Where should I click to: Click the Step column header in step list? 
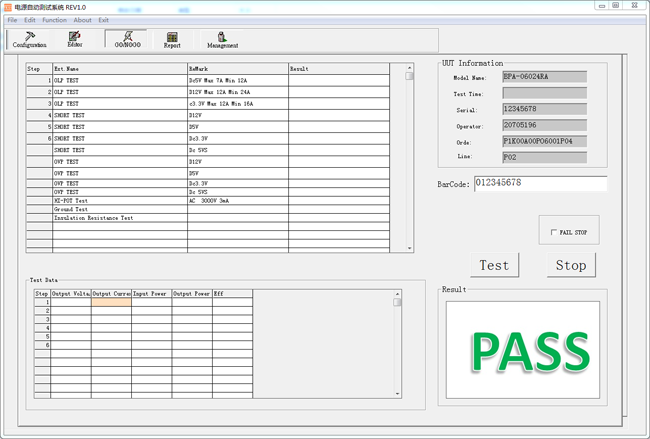point(39,69)
